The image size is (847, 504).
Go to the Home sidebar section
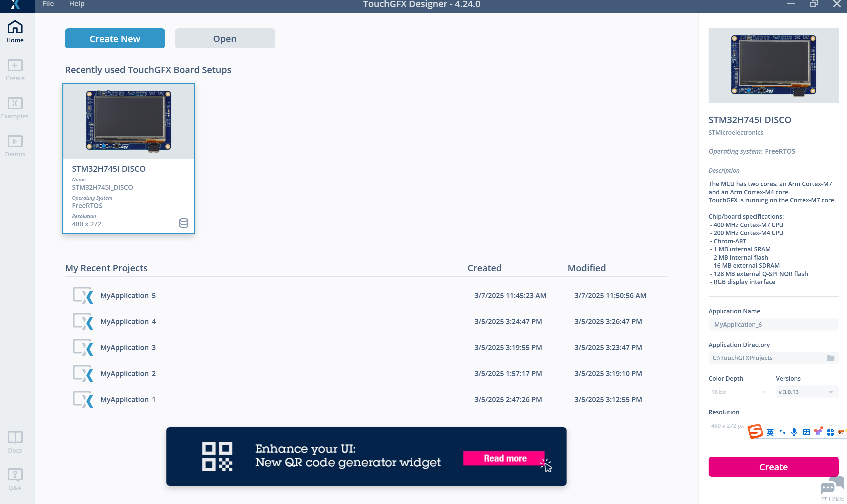[x=15, y=32]
